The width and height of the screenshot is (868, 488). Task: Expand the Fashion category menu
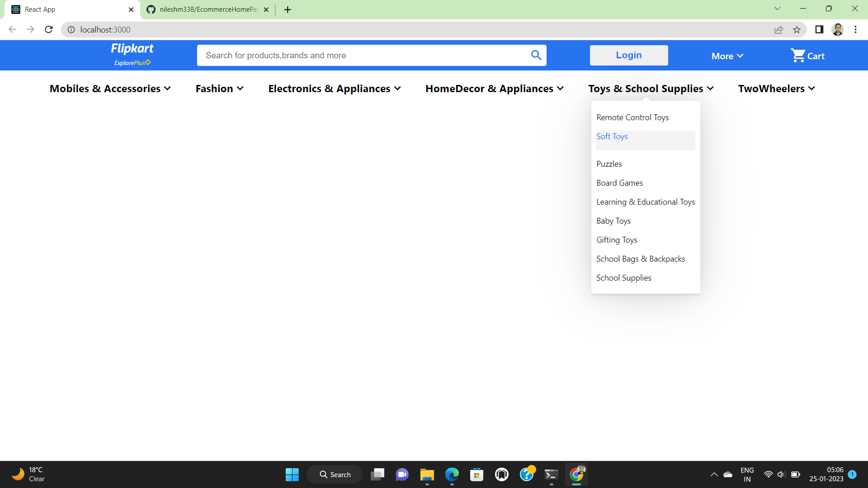[x=219, y=88]
